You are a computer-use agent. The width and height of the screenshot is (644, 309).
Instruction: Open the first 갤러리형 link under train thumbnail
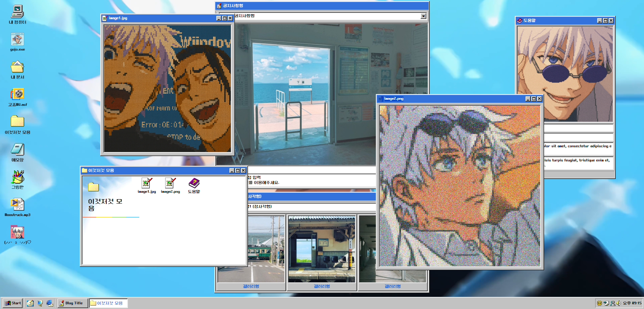pyautogui.click(x=251, y=286)
